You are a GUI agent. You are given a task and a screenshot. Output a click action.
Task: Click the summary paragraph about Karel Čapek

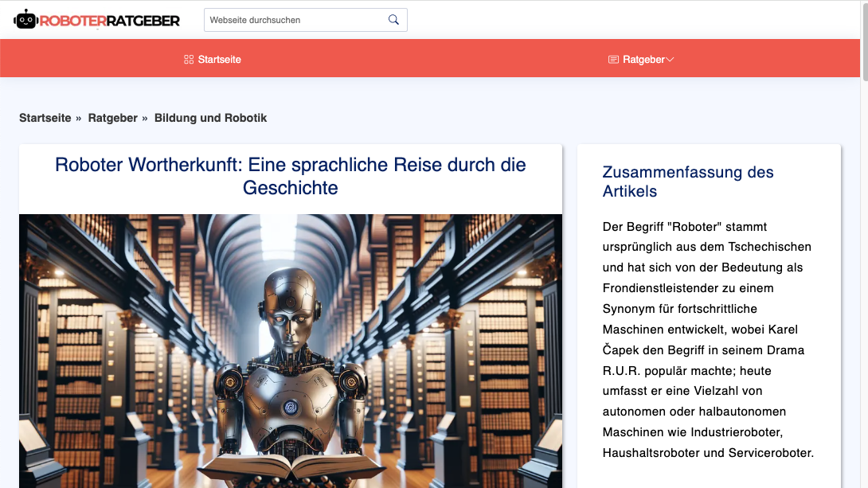[x=708, y=340]
